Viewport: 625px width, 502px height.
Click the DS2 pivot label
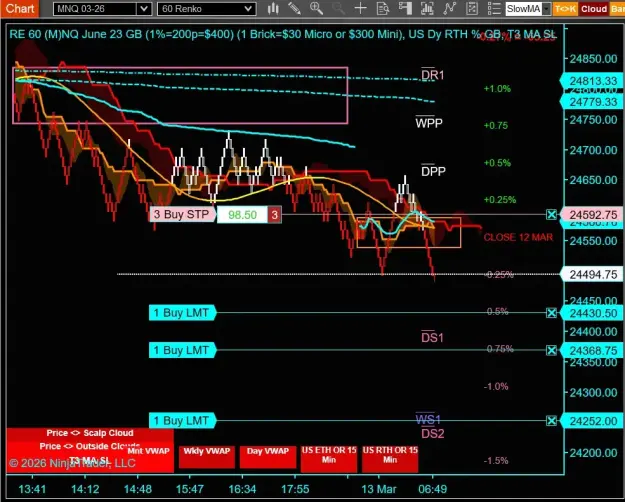pyautogui.click(x=432, y=433)
